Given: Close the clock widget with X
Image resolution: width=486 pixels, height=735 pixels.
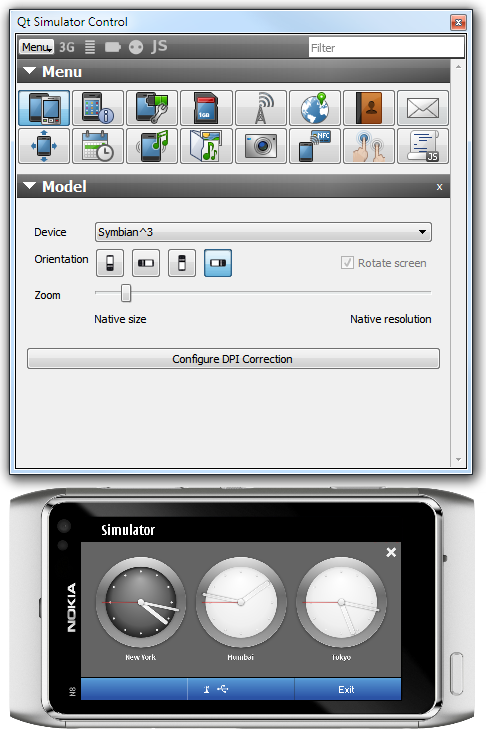Looking at the screenshot, I should click(391, 553).
